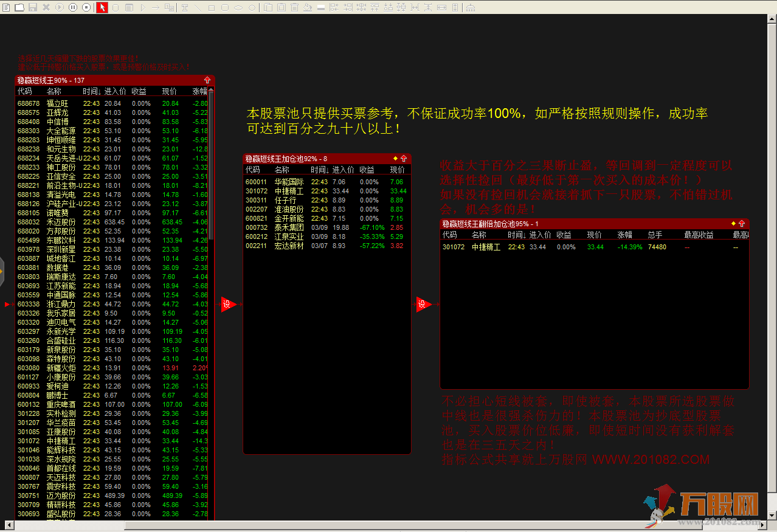Sort 稳赢短线王90% panel by 现价 column
This screenshot has width=777, height=532.
coord(169,91)
